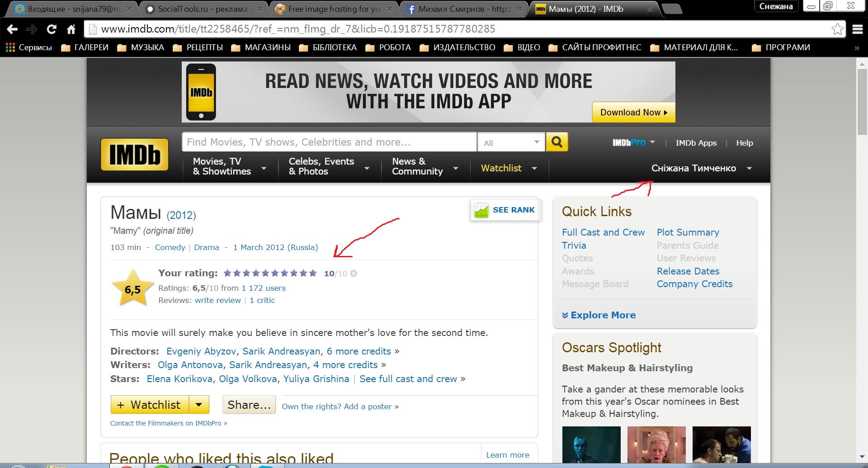Add the movie with + Watchlist button
Image resolution: width=868 pixels, height=468 pixels.
coord(150,405)
